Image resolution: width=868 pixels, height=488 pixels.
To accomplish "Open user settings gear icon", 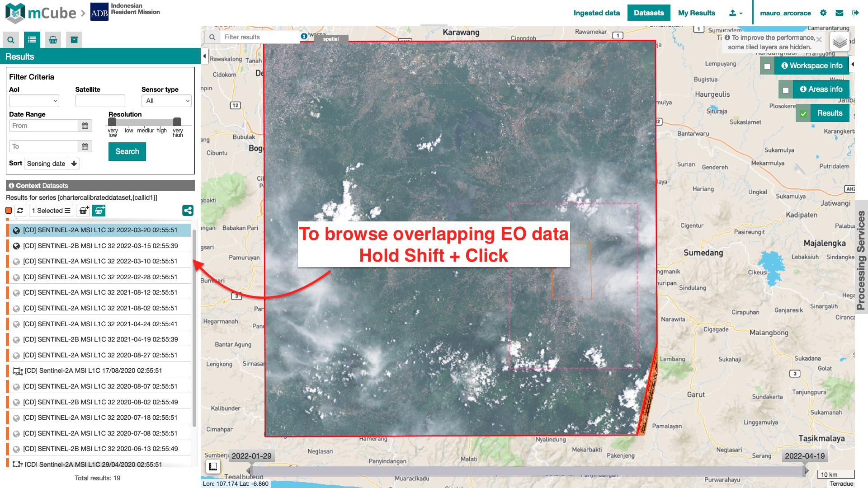I will click(x=823, y=13).
